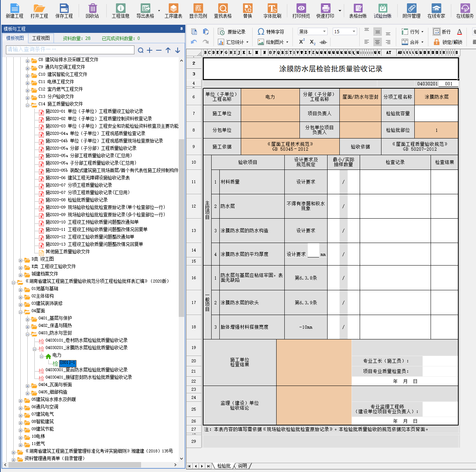The height and width of the screenshot is (472, 476).
Task: Collapse the 04屋面 tree node
Action: [x=21, y=311]
